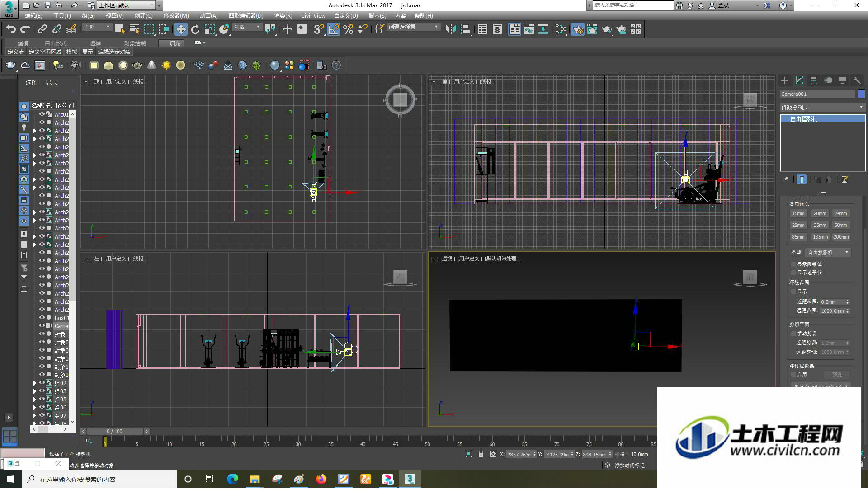Open the 工作区 默认 dropdown

tap(126, 5)
